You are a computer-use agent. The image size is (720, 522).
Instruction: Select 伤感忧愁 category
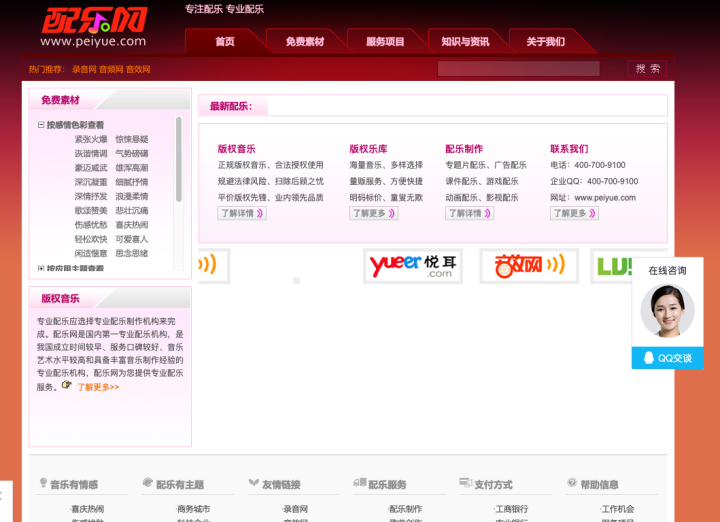(91, 225)
